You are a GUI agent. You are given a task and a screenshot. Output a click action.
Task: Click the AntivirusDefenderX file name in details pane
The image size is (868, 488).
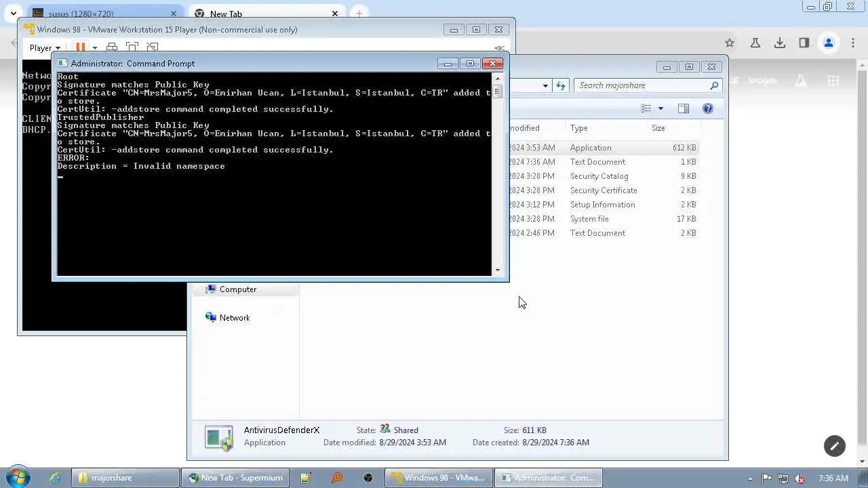tap(281, 430)
